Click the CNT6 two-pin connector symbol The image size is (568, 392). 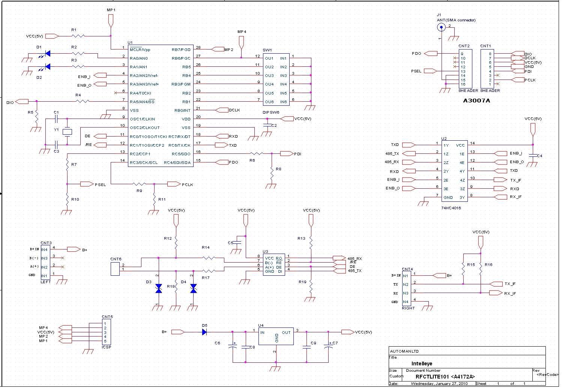pos(115,269)
